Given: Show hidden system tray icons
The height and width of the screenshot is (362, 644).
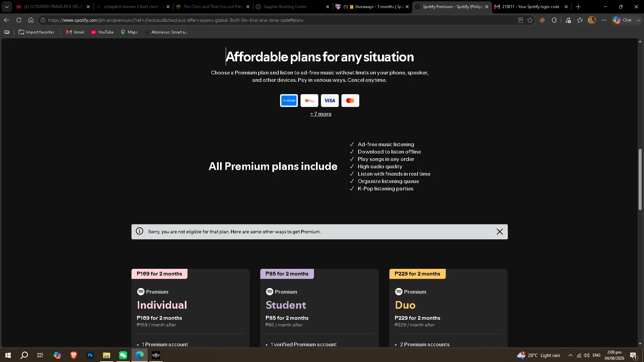Looking at the screenshot, I should click(570, 355).
